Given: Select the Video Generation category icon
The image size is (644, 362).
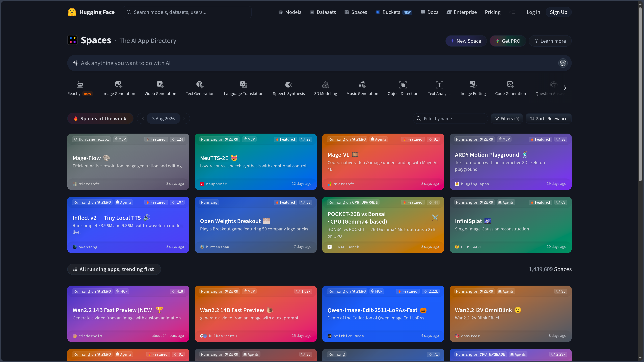Looking at the screenshot, I should pos(160,85).
